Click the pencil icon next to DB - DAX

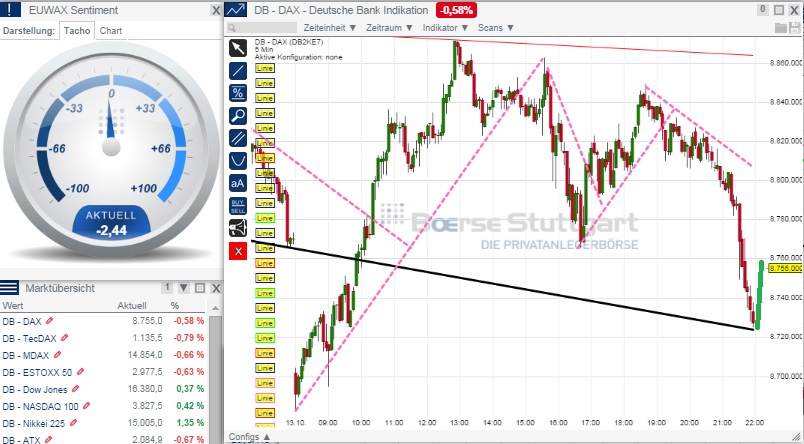(49, 320)
